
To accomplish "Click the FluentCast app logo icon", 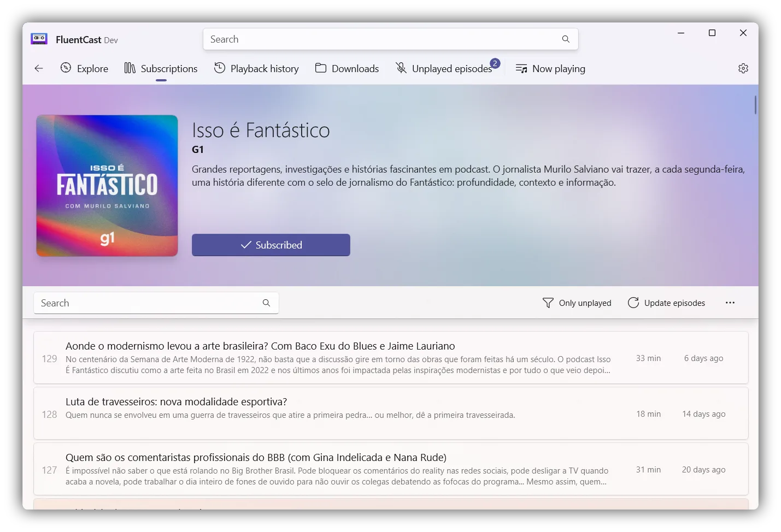I will point(39,39).
